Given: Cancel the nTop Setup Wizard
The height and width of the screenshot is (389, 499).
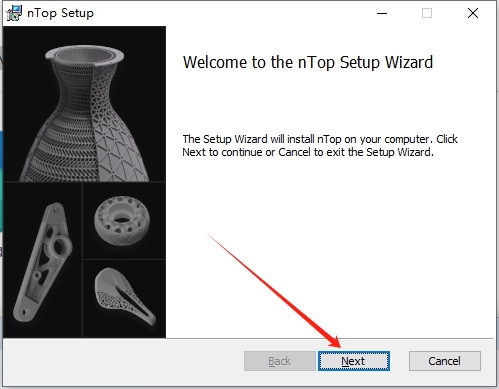Looking at the screenshot, I should (x=445, y=361).
